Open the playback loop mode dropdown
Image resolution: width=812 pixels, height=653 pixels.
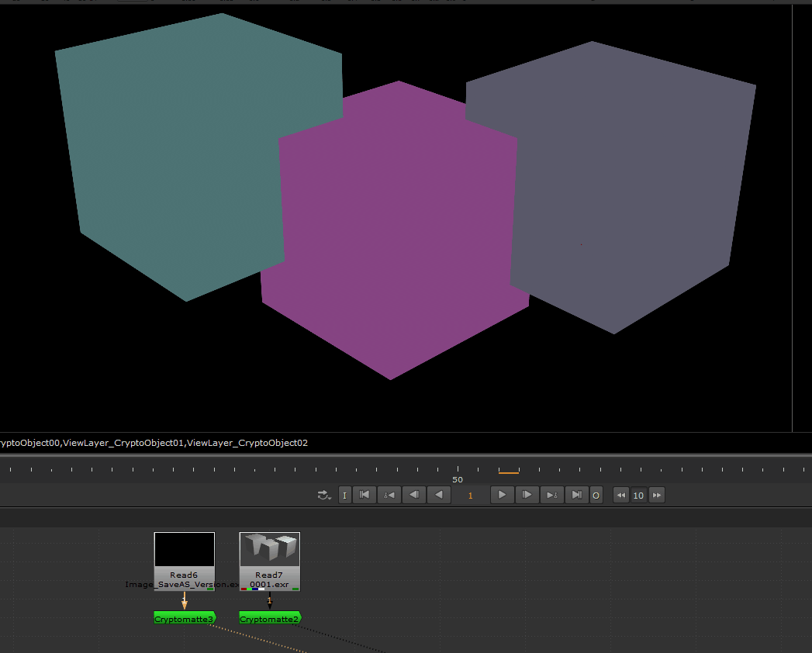(324, 495)
